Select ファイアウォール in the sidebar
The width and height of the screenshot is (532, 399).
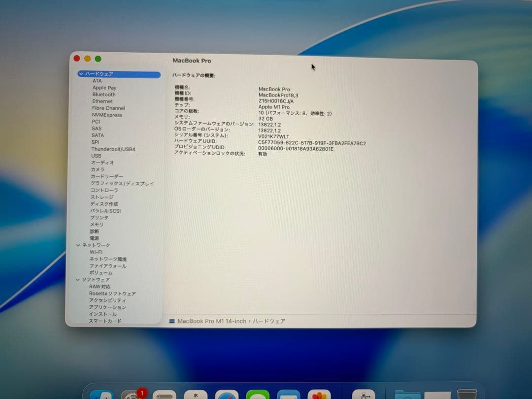(x=108, y=266)
